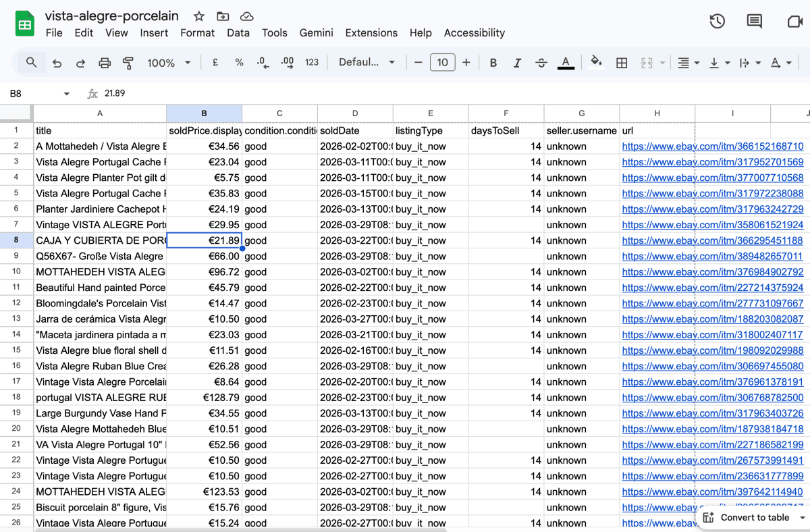810x532 pixels.
Task: Open the Help menu
Action: [x=421, y=32]
